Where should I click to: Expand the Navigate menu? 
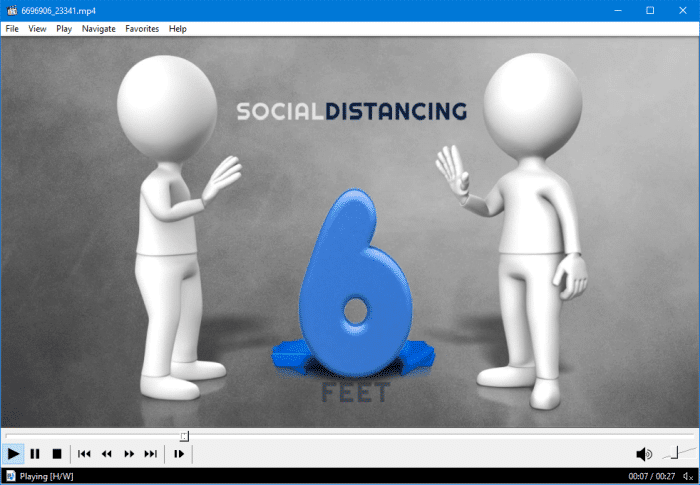pyautogui.click(x=99, y=29)
